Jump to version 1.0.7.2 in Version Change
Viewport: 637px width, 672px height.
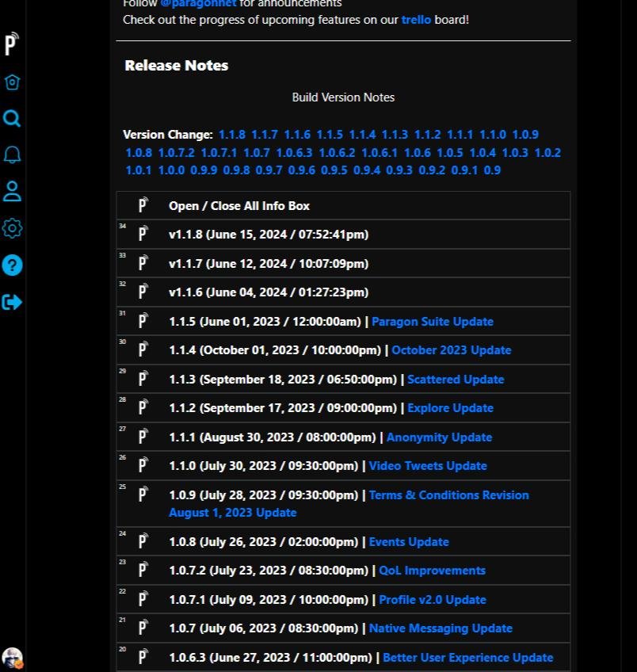click(x=176, y=152)
